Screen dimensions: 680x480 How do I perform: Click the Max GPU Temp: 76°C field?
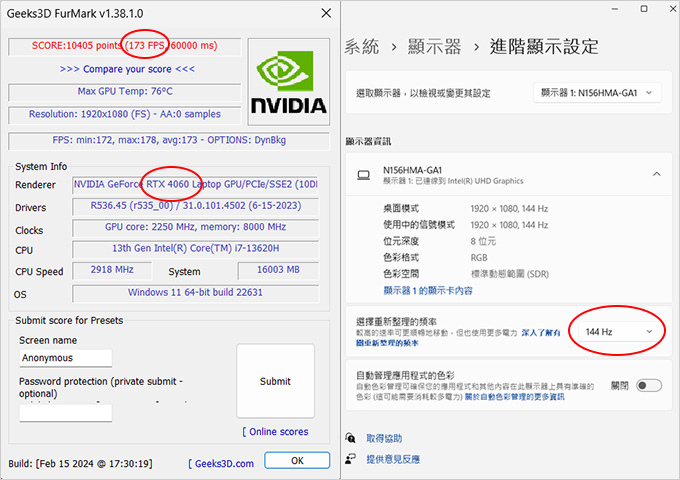tap(124, 91)
